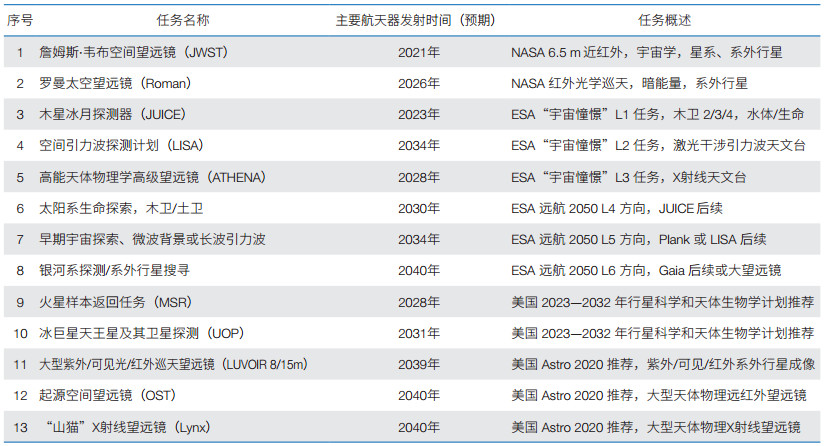The image size is (827, 446).
Task: Select 罗曼太空望远镜（Roman）cell
Action: pos(115,83)
